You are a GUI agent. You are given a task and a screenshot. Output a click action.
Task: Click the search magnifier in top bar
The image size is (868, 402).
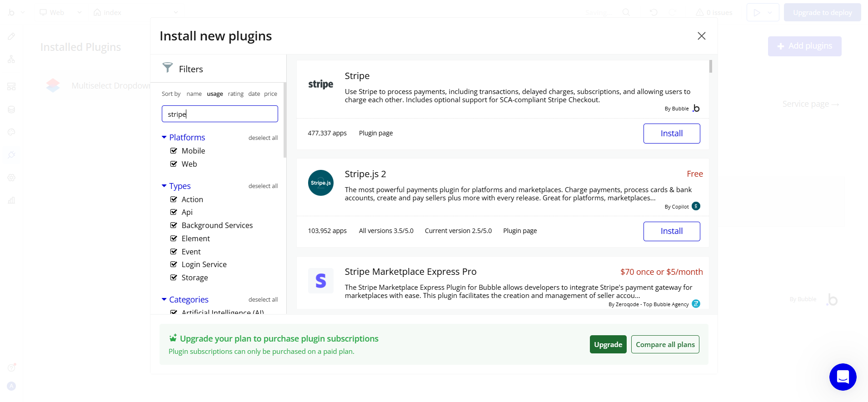click(626, 12)
